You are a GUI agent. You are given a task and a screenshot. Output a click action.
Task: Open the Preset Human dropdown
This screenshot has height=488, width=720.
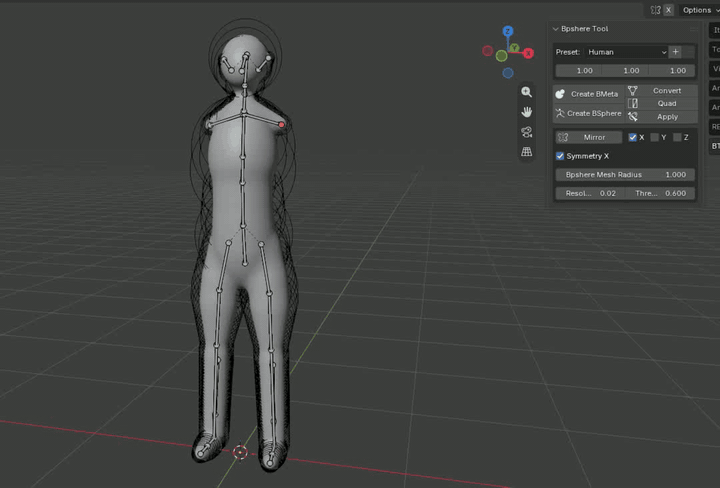pos(626,52)
